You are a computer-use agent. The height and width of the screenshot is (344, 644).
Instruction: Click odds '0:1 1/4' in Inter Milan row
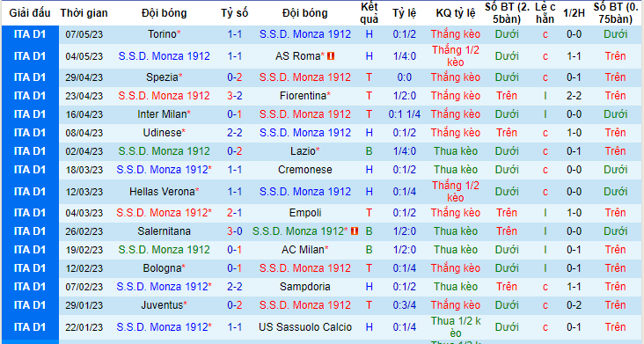[x=404, y=114]
